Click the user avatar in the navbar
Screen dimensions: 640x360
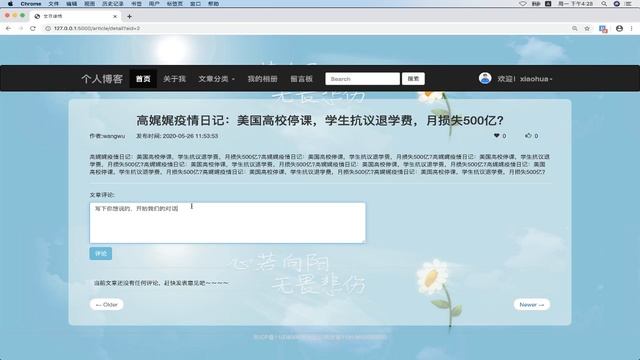pos(485,78)
